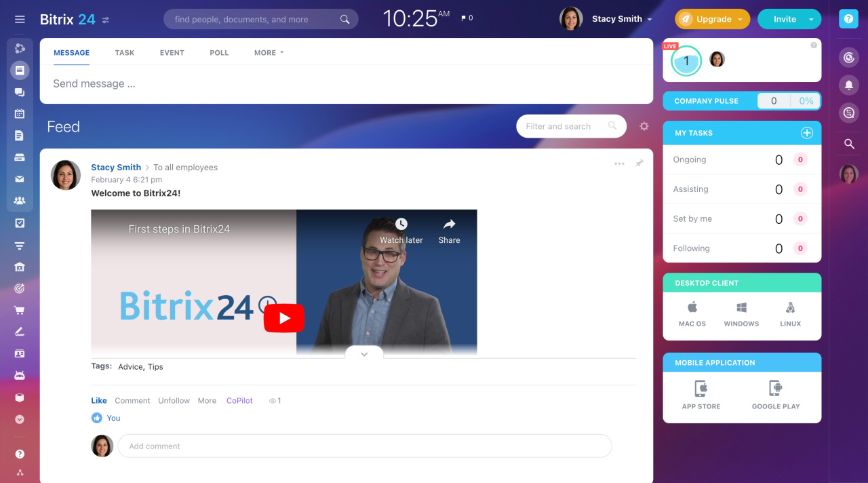Switch to the TASK tab
The image size is (868, 483).
tap(125, 52)
